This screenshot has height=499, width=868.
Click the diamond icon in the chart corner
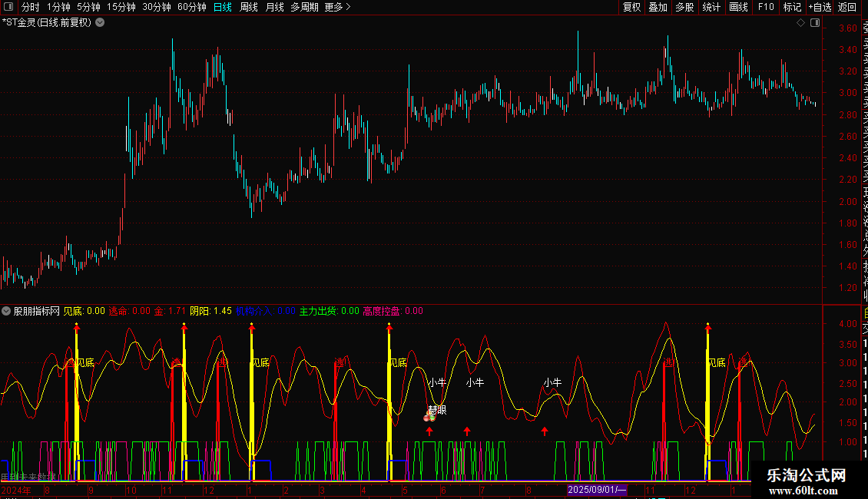tap(800, 23)
